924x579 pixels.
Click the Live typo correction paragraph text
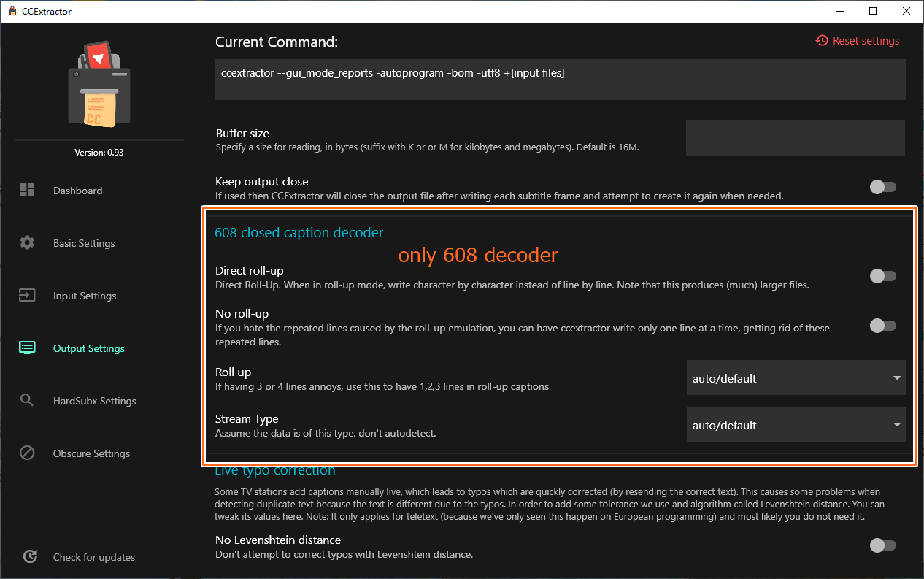pyautogui.click(x=548, y=505)
